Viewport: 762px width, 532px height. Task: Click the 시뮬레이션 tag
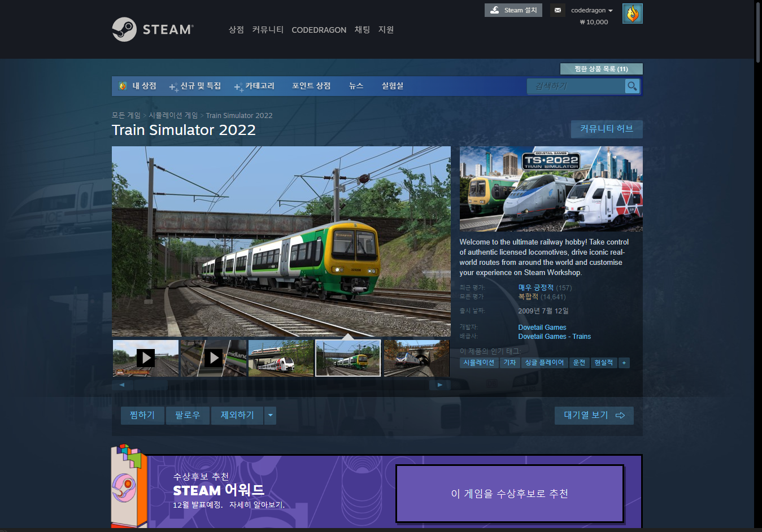click(478, 363)
